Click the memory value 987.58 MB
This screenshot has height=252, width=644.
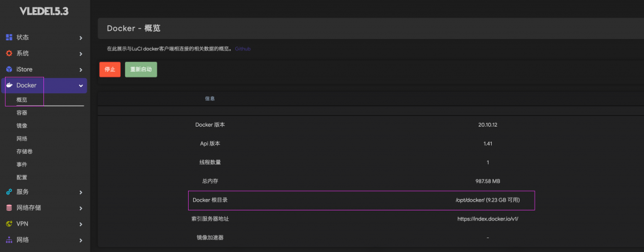[487, 181]
